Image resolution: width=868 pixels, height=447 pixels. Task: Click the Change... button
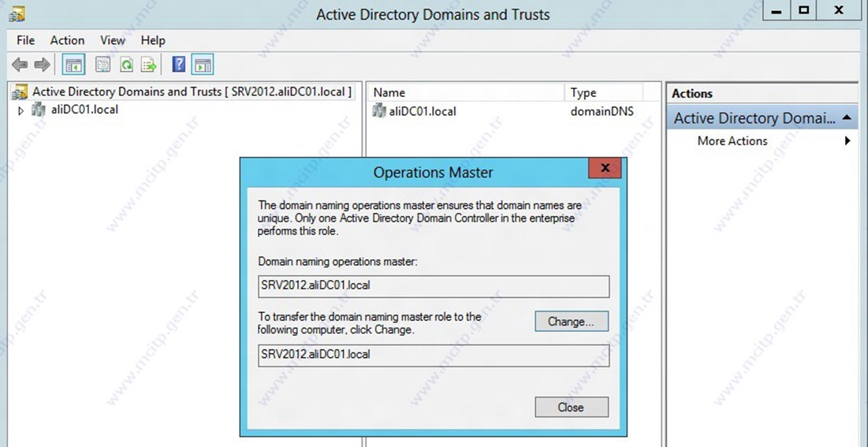[x=572, y=322]
